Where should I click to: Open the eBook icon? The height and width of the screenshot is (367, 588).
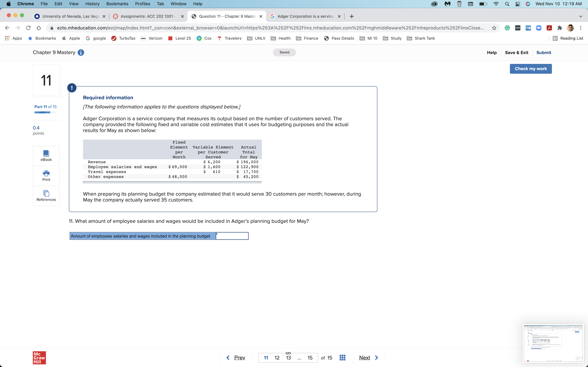pos(46,156)
